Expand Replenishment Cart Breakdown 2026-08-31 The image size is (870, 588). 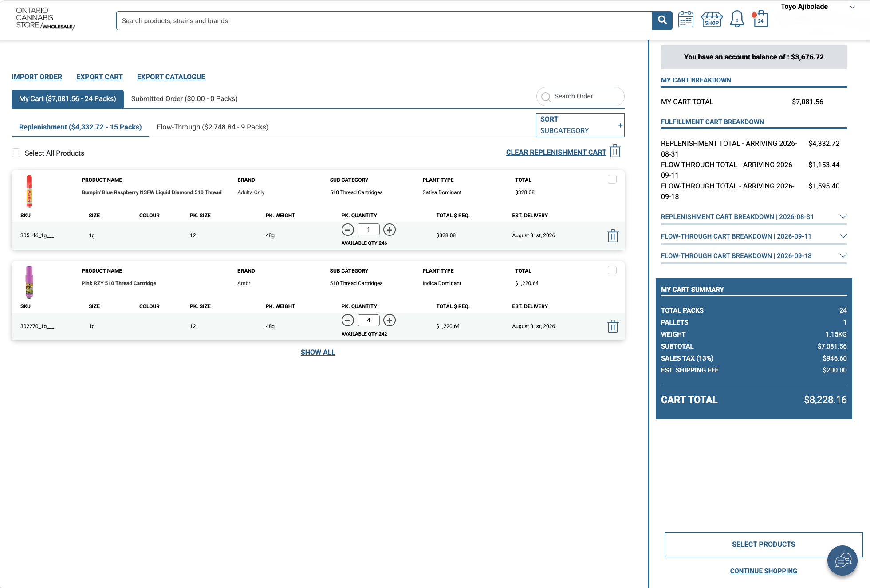point(754,217)
